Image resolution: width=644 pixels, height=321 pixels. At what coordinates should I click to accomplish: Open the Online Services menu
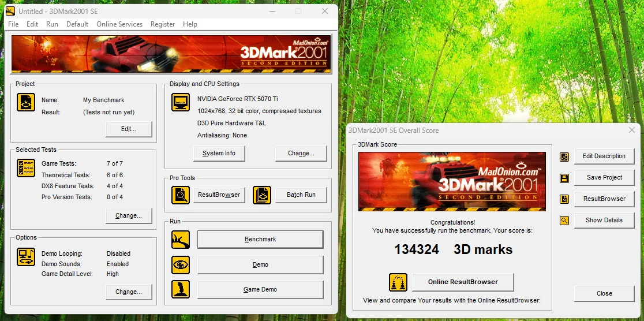click(x=119, y=24)
